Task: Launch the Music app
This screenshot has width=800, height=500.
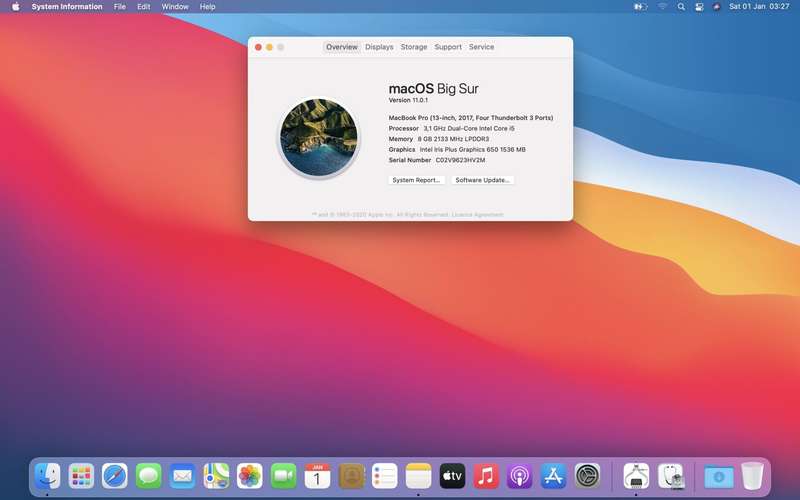Action: (x=486, y=476)
